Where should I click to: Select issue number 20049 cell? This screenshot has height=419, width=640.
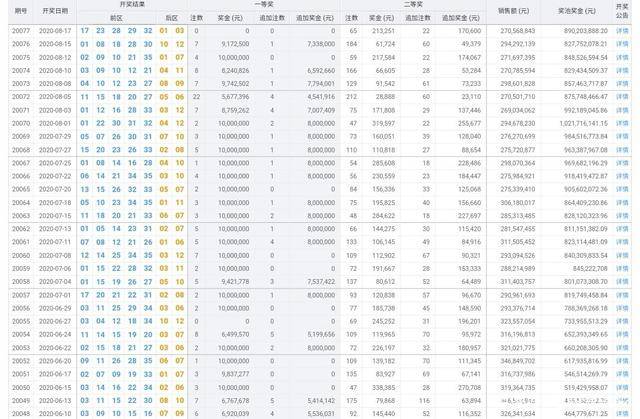pyautogui.click(x=21, y=401)
